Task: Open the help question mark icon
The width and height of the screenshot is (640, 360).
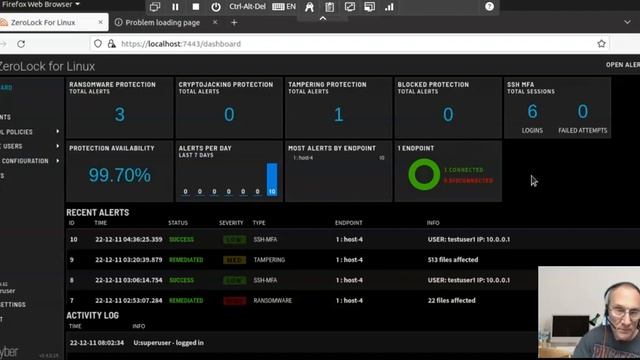Action: point(489,7)
